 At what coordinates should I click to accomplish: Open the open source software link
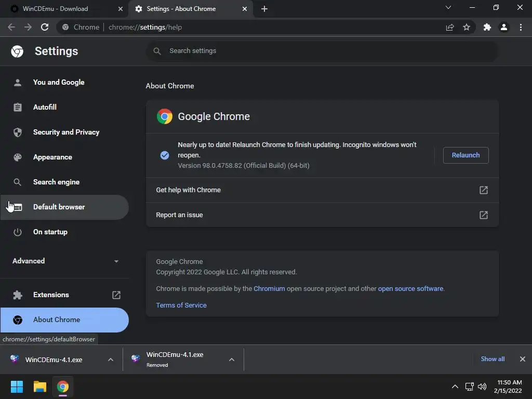click(410, 289)
